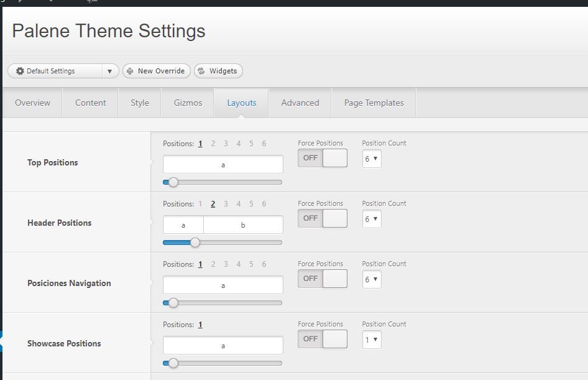
Task: Click the Header Positions slider handle
Action: tap(195, 243)
